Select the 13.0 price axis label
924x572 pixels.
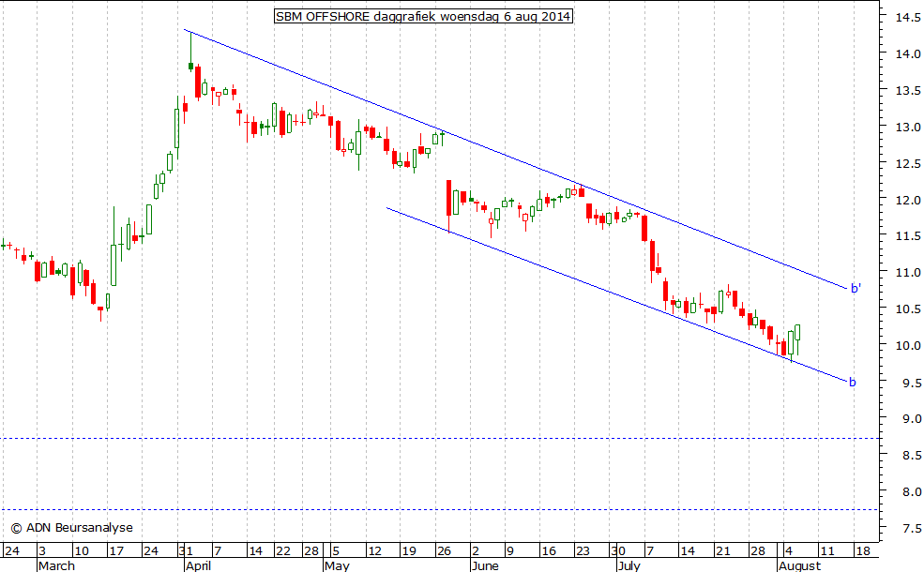907,127
